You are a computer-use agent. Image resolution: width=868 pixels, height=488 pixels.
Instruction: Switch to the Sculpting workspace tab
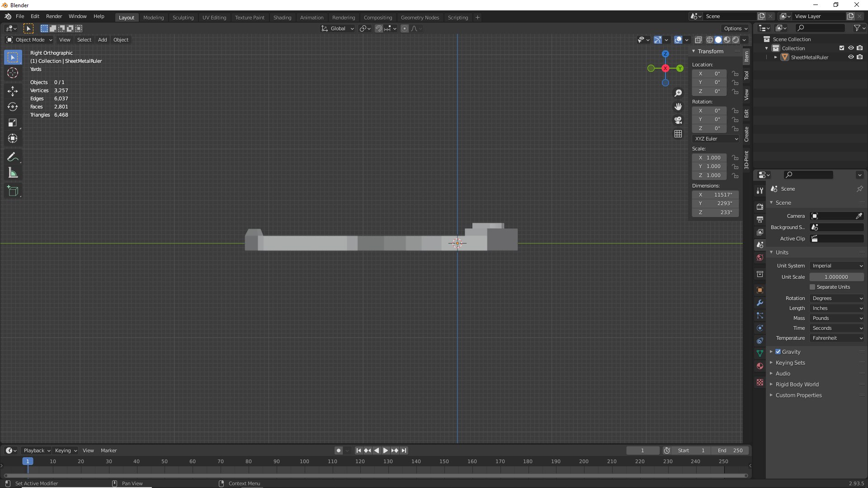pyautogui.click(x=183, y=18)
